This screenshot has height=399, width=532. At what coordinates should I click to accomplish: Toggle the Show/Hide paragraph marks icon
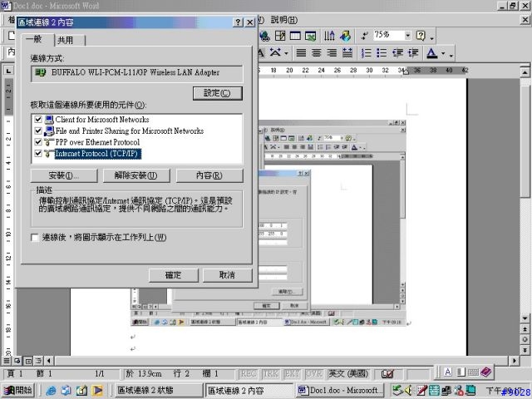point(365,36)
